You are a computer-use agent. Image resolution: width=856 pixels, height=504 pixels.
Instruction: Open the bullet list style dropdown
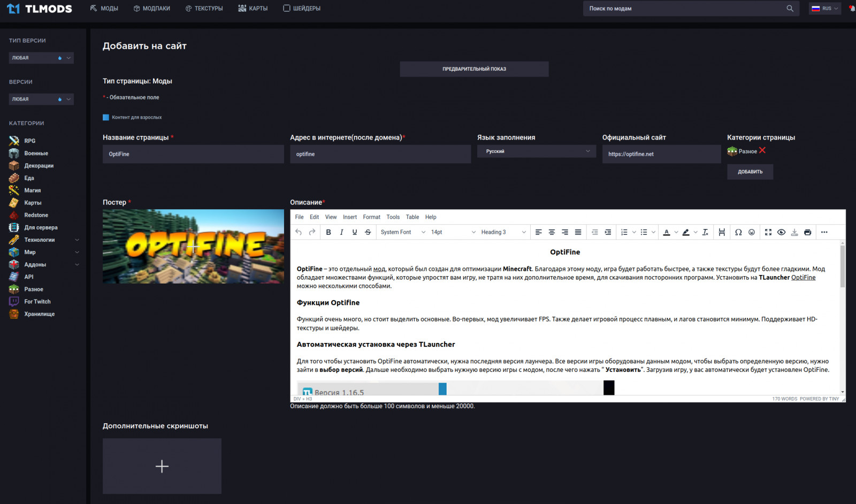click(x=653, y=232)
